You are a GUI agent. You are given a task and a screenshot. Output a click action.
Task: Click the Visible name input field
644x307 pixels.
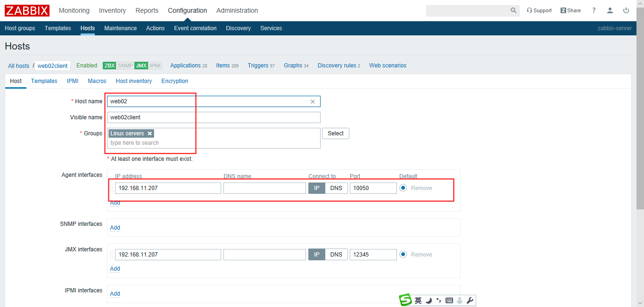(214, 117)
